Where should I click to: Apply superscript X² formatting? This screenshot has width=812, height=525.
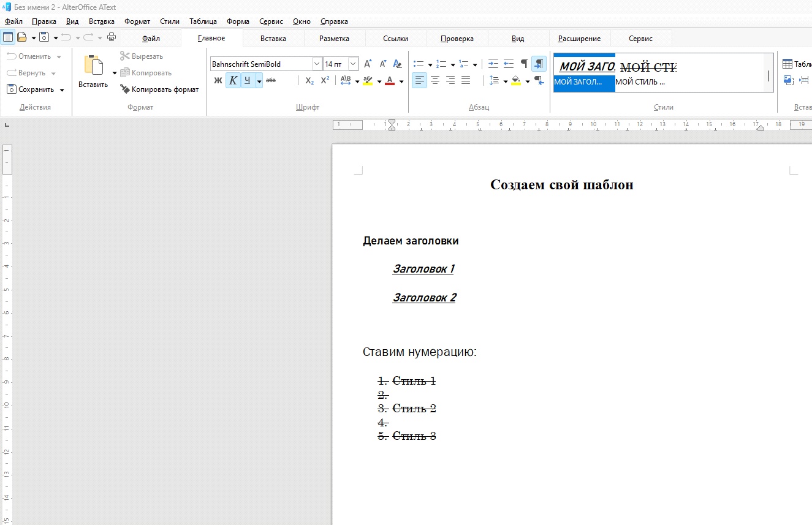coord(325,80)
